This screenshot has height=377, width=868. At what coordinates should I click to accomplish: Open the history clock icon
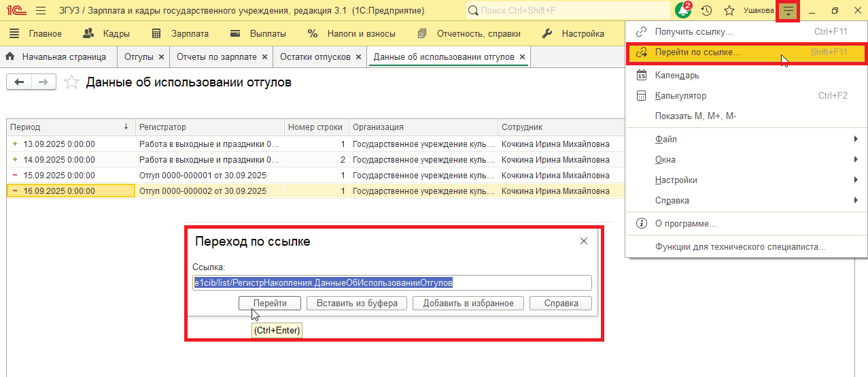click(706, 11)
